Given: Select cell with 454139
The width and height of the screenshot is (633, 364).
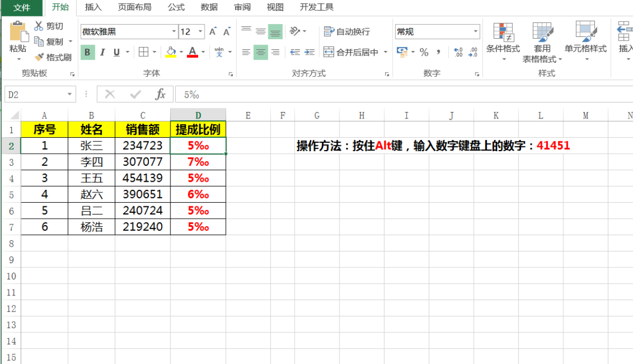Looking at the screenshot, I should click(x=143, y=178).
